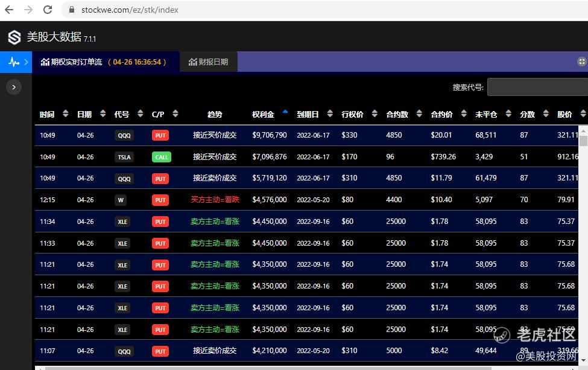Viewport: 588px width, 370px height.
Task: Go forward with the browser forward arrow
Action: [28, 10]
